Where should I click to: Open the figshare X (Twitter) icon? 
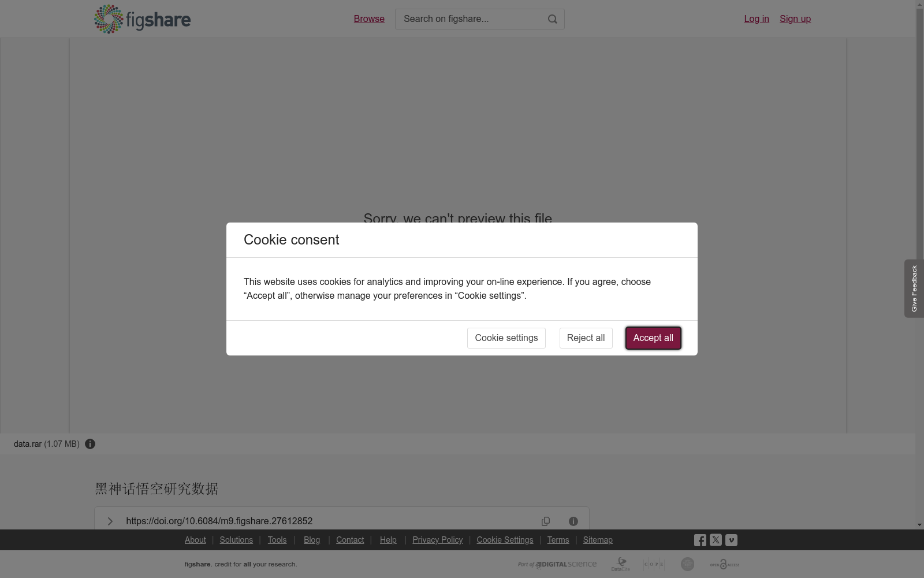tap(716, 540)
